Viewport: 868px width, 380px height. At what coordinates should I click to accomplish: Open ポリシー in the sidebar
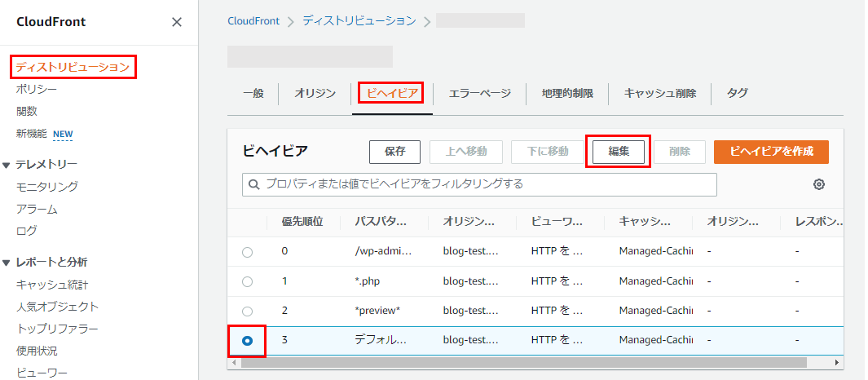point(37,89)
